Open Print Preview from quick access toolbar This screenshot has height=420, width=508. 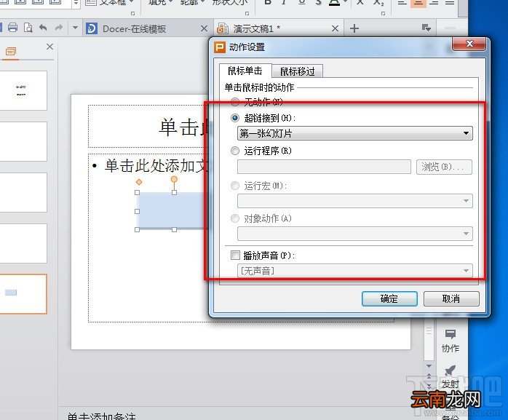[28, 28]
